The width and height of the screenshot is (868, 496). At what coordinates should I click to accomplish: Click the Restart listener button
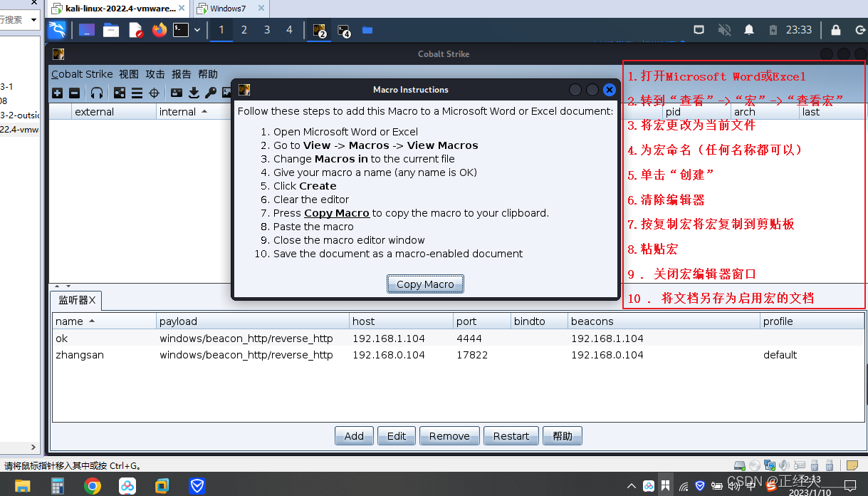pyautogui.click(x=511, y=436)
